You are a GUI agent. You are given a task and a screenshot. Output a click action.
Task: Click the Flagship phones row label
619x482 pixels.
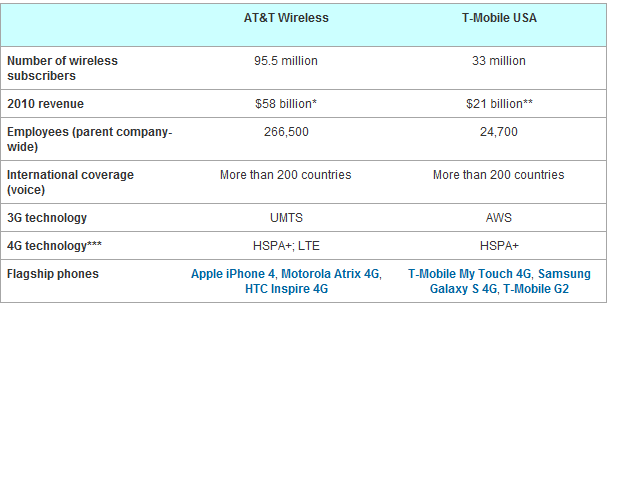point(53,274)
